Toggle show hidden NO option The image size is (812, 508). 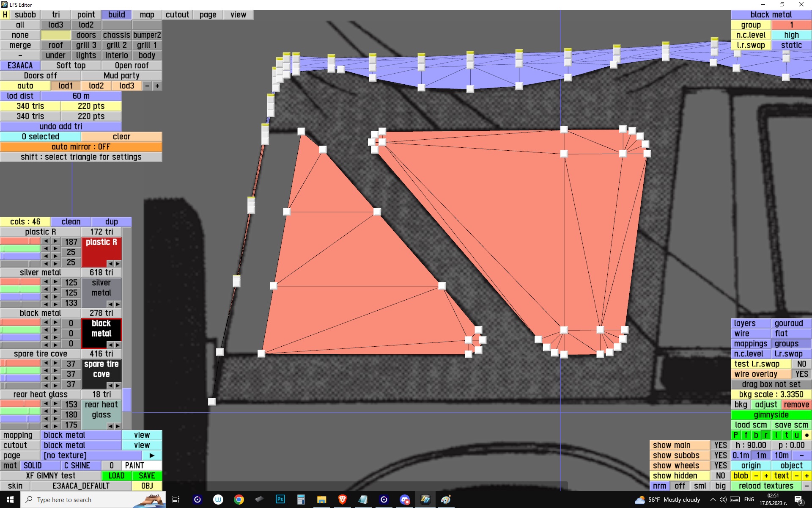point(720,476)
